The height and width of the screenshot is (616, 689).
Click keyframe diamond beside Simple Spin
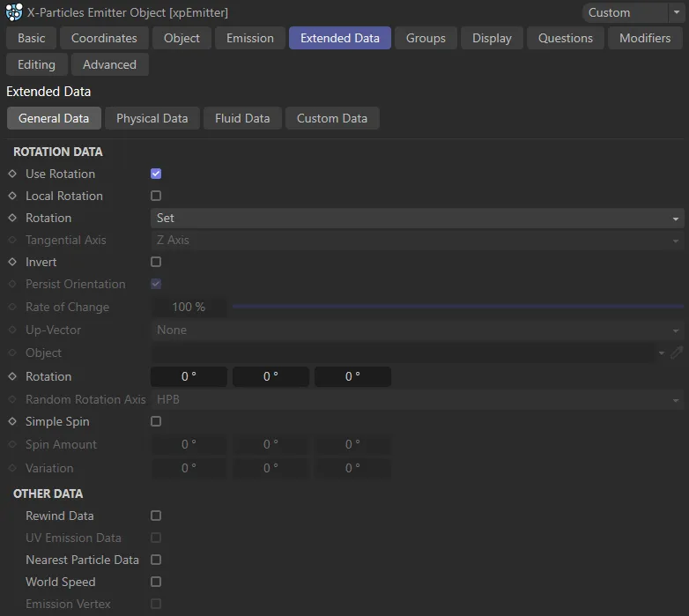tap(12, 421)
